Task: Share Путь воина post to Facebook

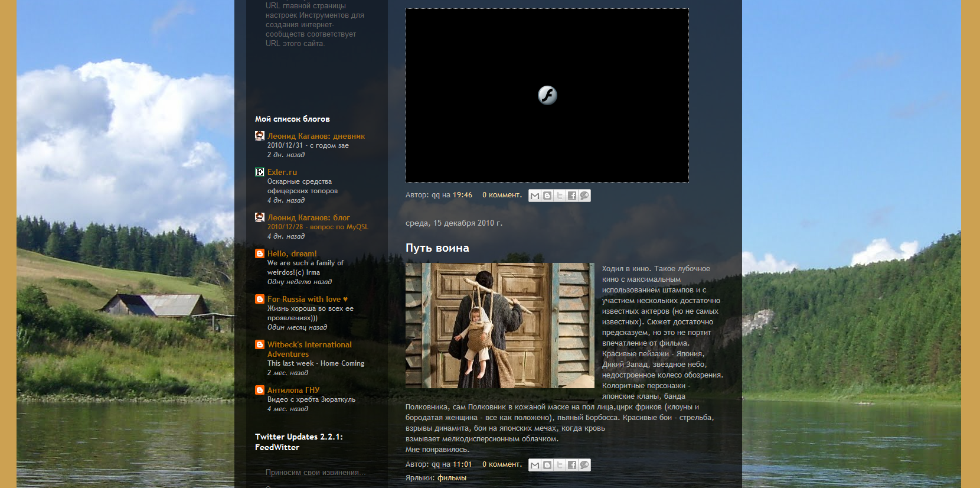Action: tap(572, 465)
